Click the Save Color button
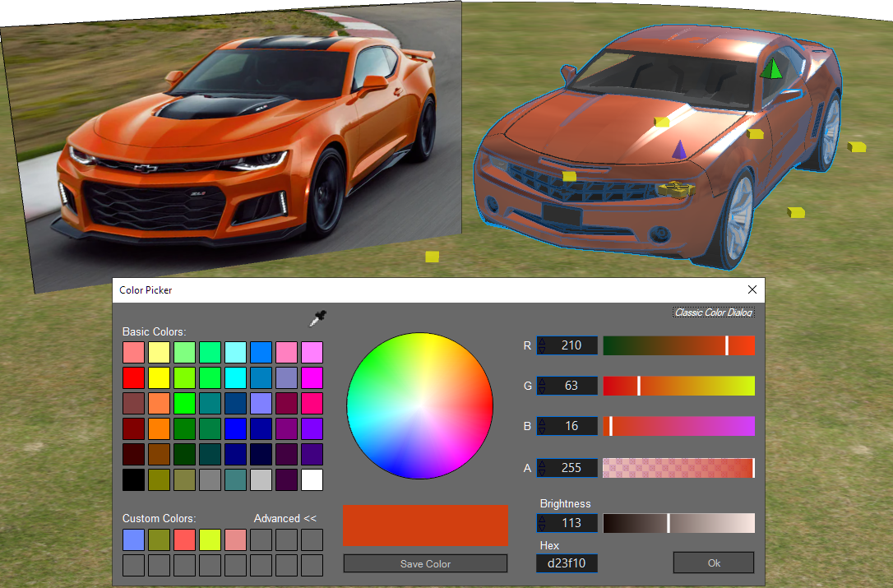 click(425, 563)
